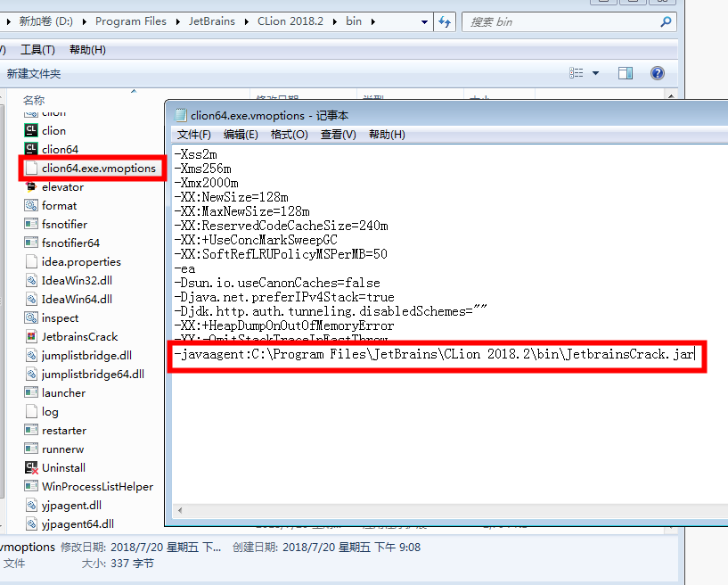Click the -XX:+HeapDumpOnOutOfMemoryError line
This screenshot has height=585, width=728.
tap(284, 325)
